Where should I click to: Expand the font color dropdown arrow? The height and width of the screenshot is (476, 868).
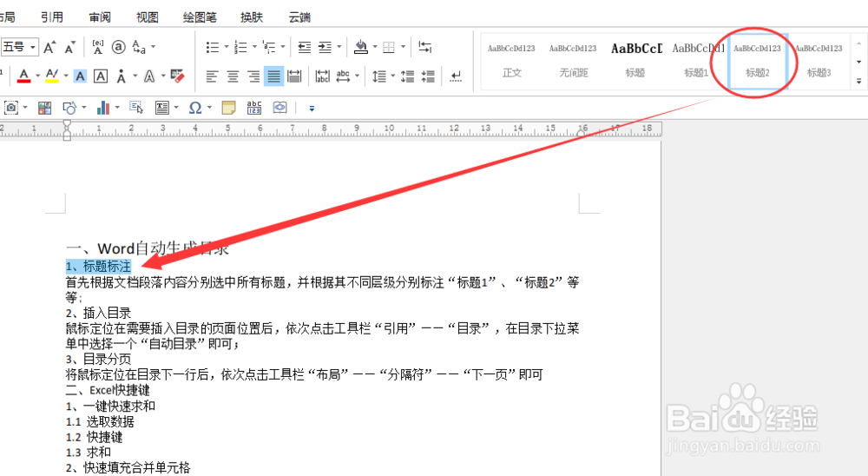click(x=37, y=76)
